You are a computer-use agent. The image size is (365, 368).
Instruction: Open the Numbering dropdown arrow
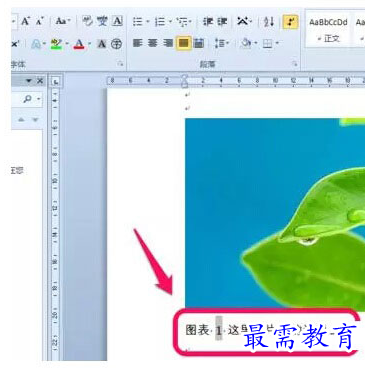[170, 22]
